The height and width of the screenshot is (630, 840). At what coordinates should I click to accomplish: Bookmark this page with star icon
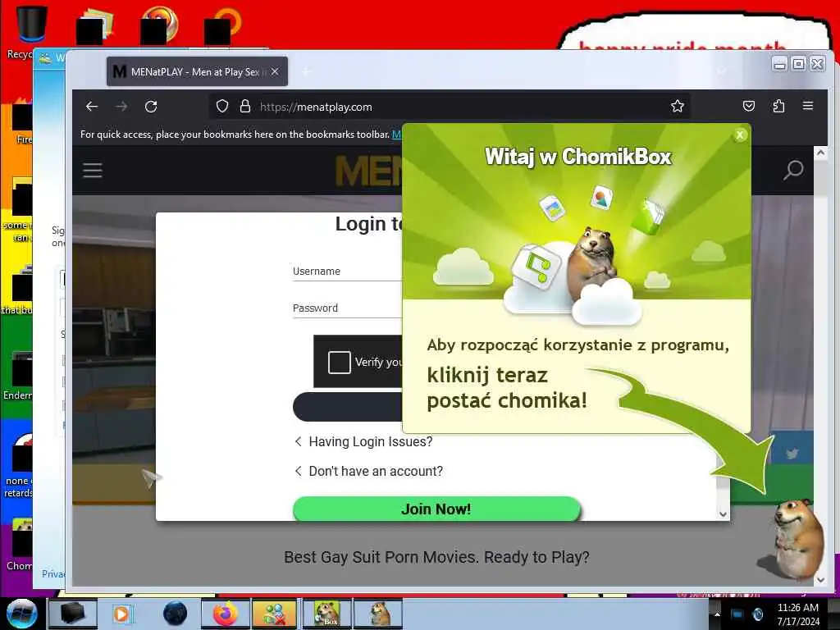click(677, 106)
